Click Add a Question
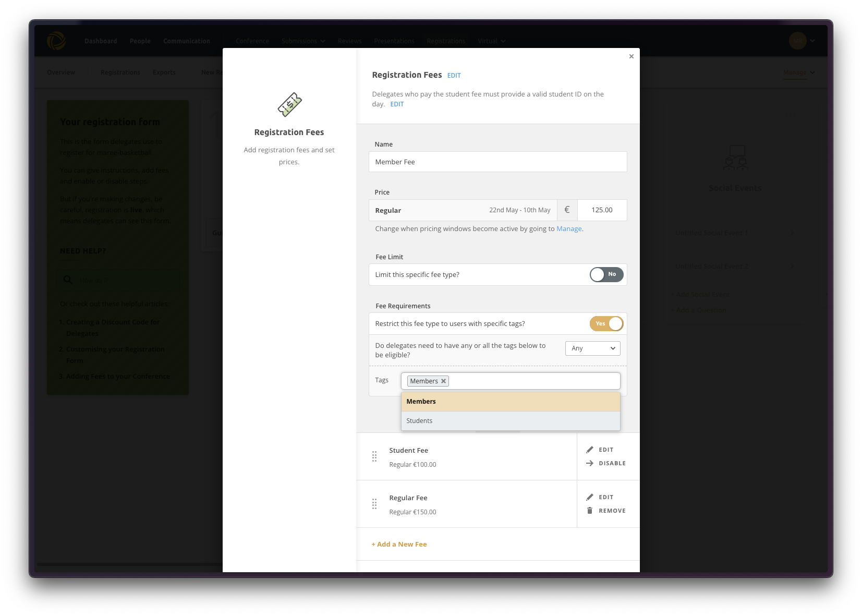 (699, 310)
